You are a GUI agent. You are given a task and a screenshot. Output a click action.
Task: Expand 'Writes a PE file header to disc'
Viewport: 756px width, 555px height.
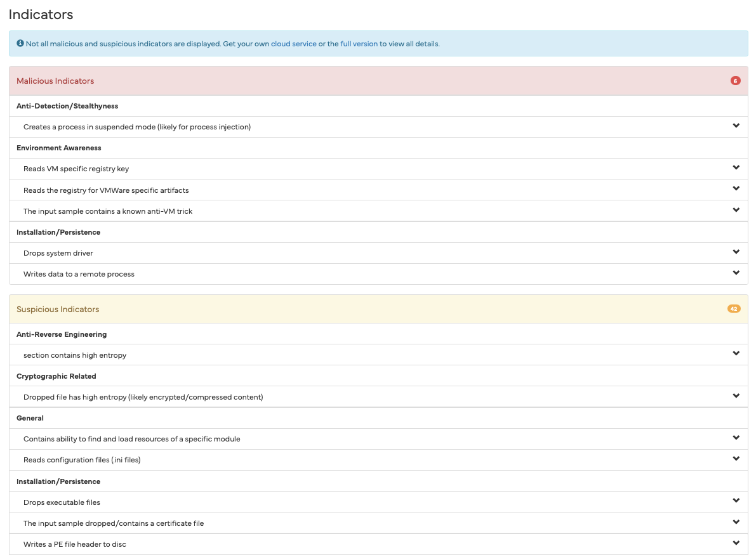point(736,543)
